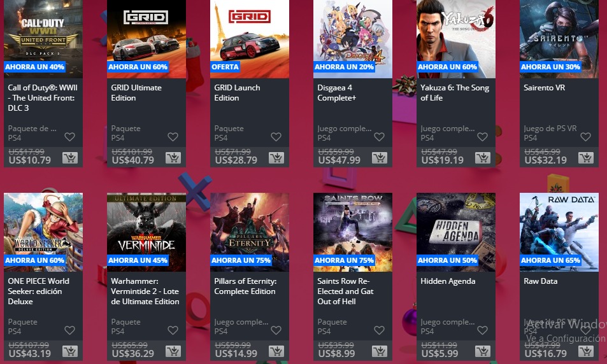This screenshot has height=364, width=607.
Task: Click GRID Launch Edition OFERTA badge
Action: pyautogui.click(x=225, y=67)
